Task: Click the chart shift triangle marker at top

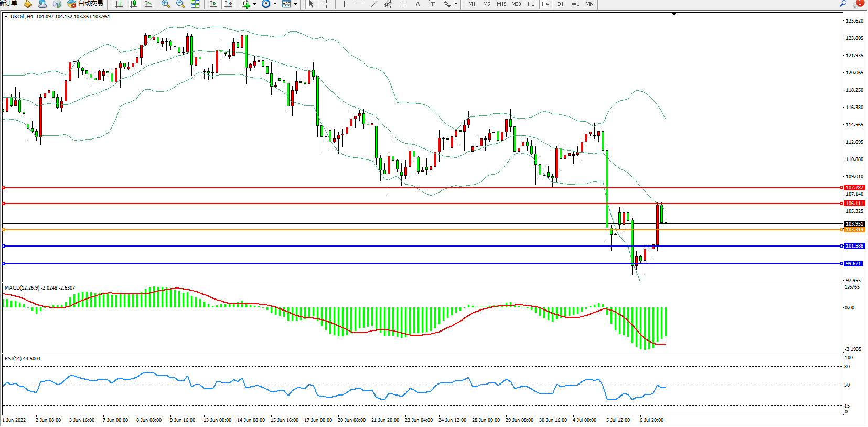Action: point(674,14)
